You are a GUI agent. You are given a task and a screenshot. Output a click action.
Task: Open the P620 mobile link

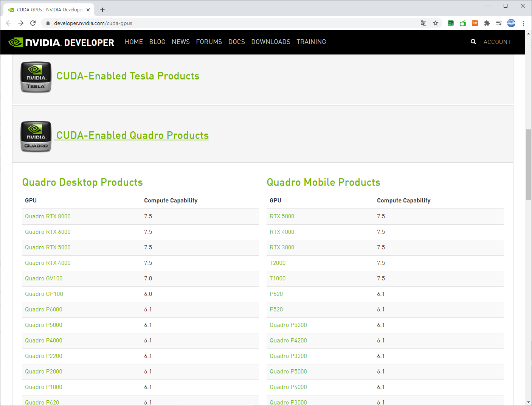276,294
